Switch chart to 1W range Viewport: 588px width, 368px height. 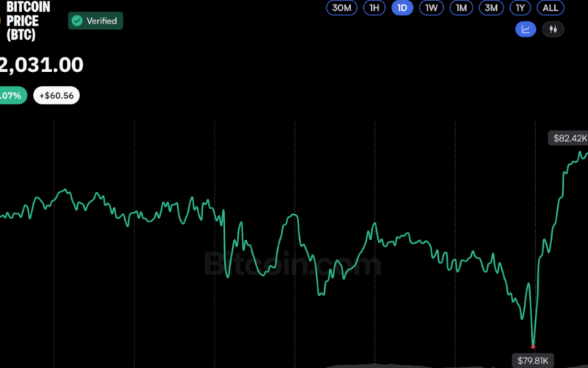coord(431,8)
